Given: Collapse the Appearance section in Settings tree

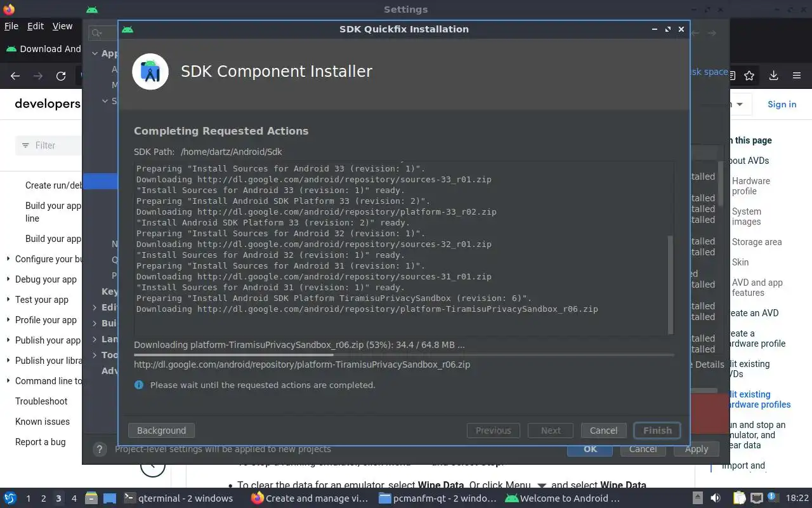Looking at the screenshot, I should 95,54.
